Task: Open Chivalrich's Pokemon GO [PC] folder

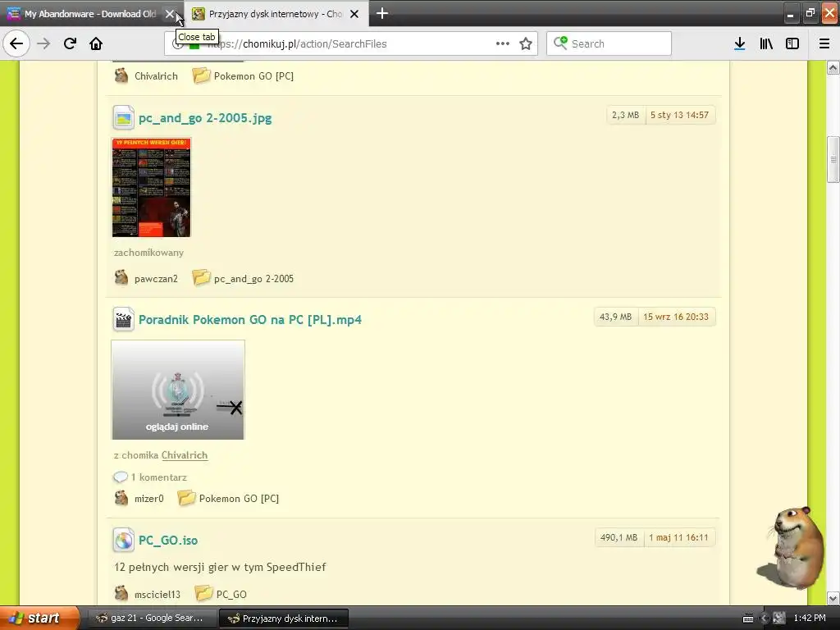Action: pyautogui.click(x=253, y=76)
